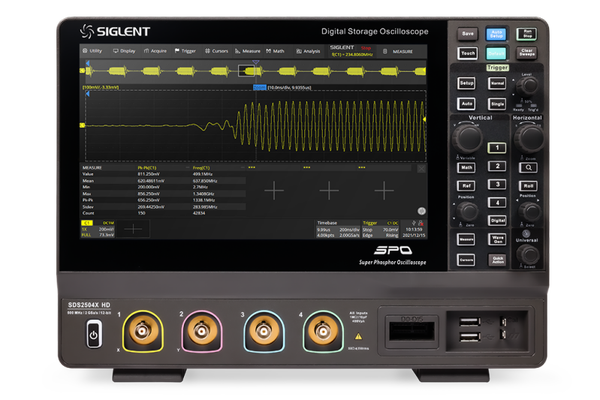
Task: Tap the round gray icon below the measurement slots
Action: [x=421, y=211]
